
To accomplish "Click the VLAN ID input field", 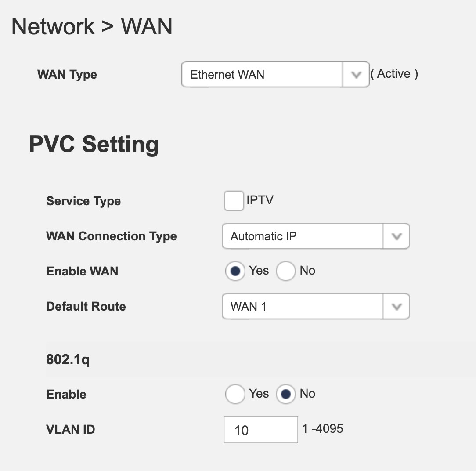I will (x=260, y=430).
